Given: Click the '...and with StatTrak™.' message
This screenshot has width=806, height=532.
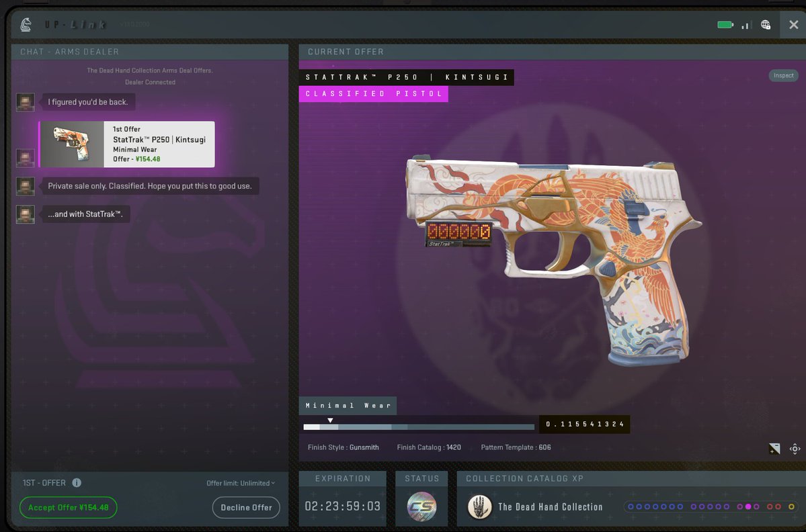Looking at the screenshot, I should coord(85,214).
